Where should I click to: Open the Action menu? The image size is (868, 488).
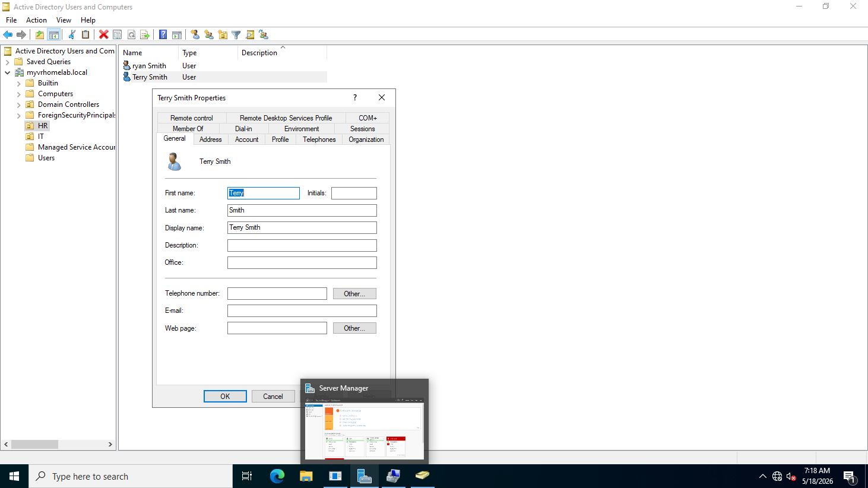point(36,20)
